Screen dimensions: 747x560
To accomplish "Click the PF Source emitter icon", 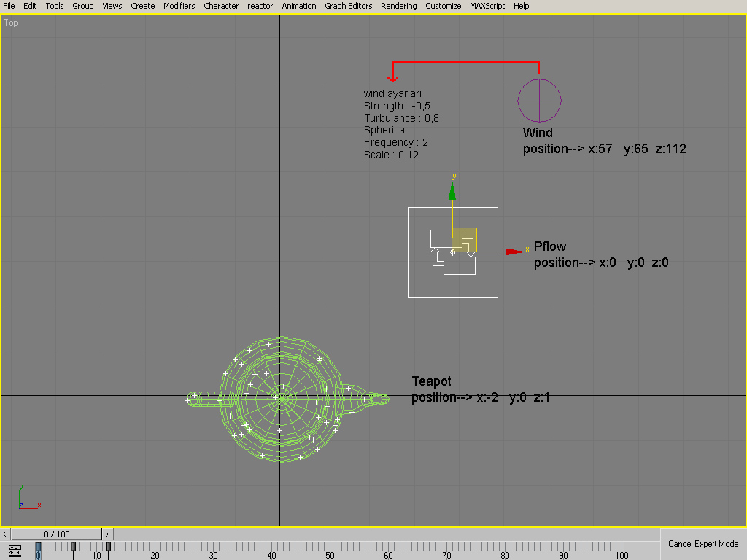I will tap(453, 252).
